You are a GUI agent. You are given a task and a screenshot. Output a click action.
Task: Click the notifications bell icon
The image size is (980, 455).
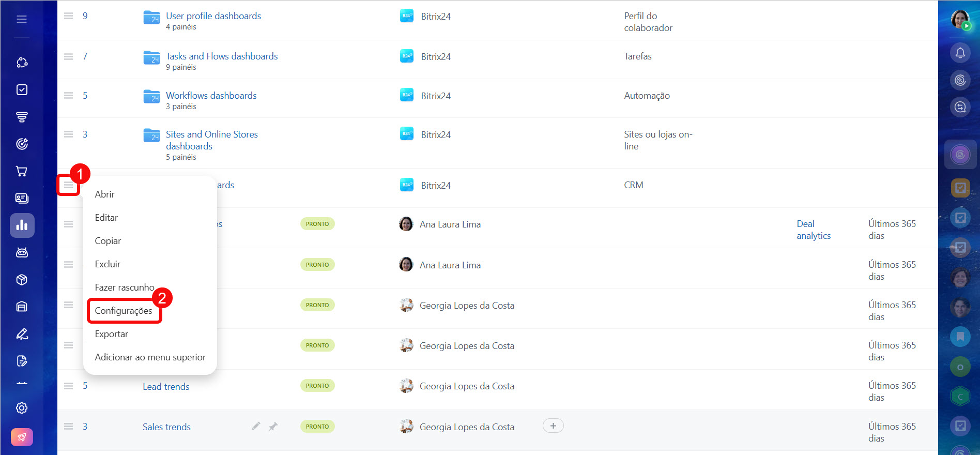tap(960, 53)
